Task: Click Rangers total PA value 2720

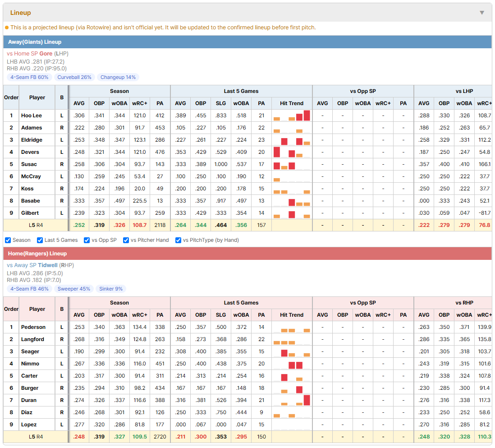Action: (x=160, y=437)
